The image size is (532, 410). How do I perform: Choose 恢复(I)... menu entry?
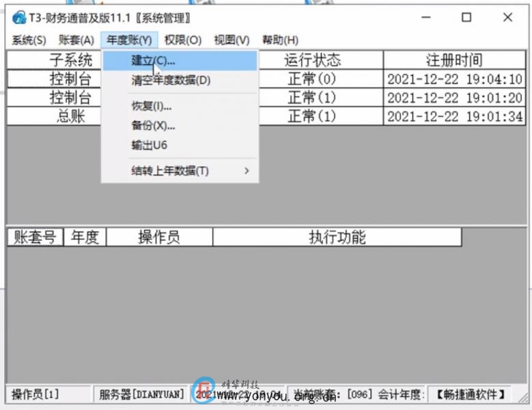[x=180, y=106]
